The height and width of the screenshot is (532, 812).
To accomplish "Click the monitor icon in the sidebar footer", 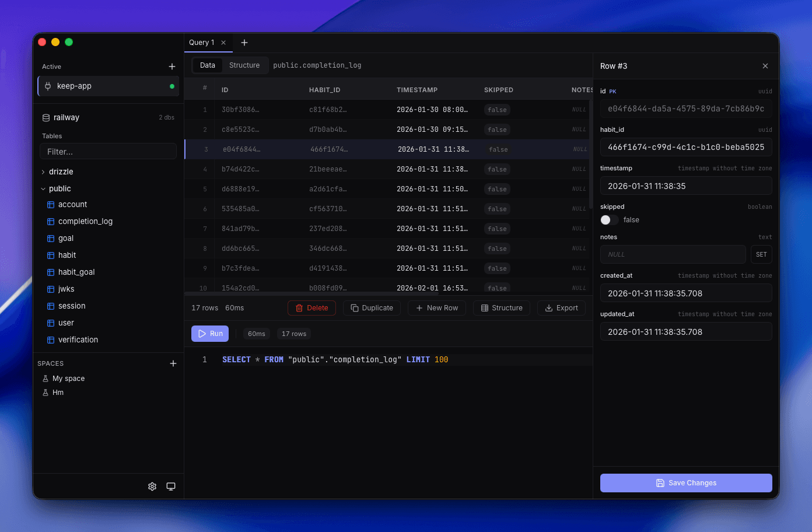I will [x=170, y=486].
